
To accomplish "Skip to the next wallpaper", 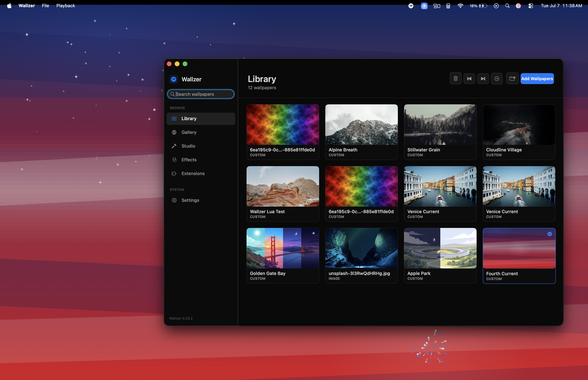I will point(483,78).
